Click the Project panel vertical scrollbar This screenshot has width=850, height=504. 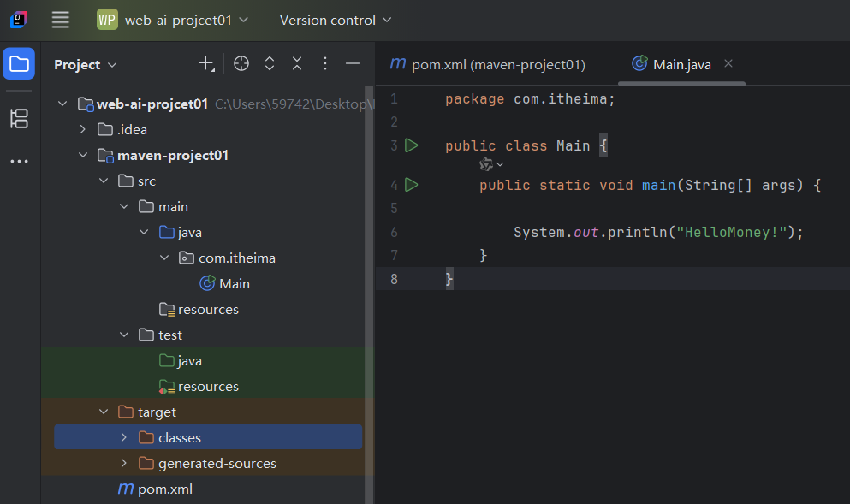point(369,295)
